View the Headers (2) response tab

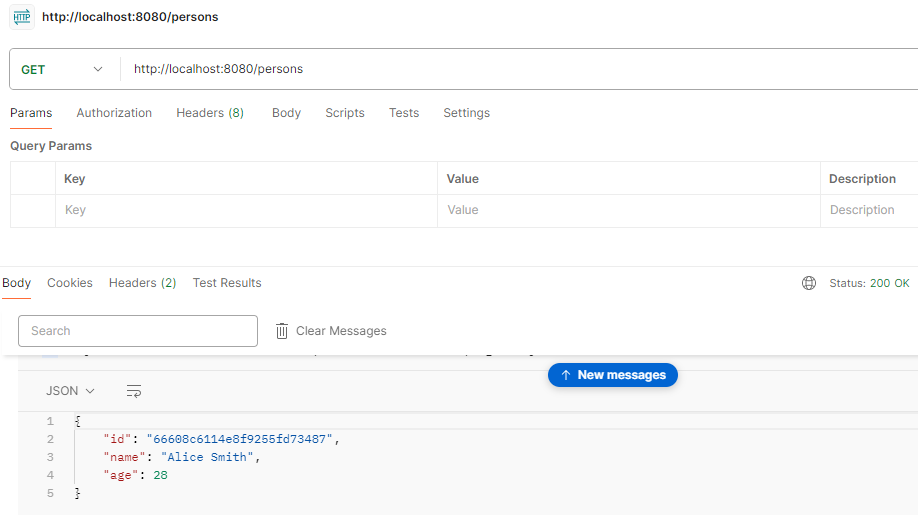pyautogui.click(x=142, y=283)
